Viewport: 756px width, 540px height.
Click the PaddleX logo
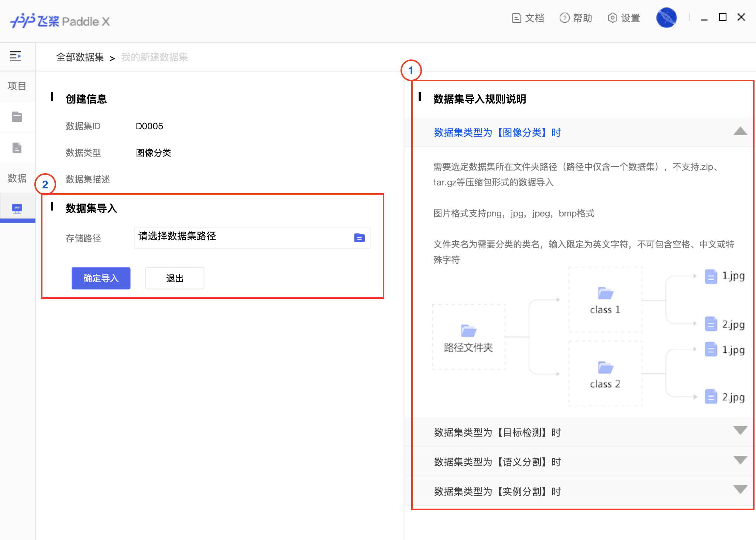[60, 21]
